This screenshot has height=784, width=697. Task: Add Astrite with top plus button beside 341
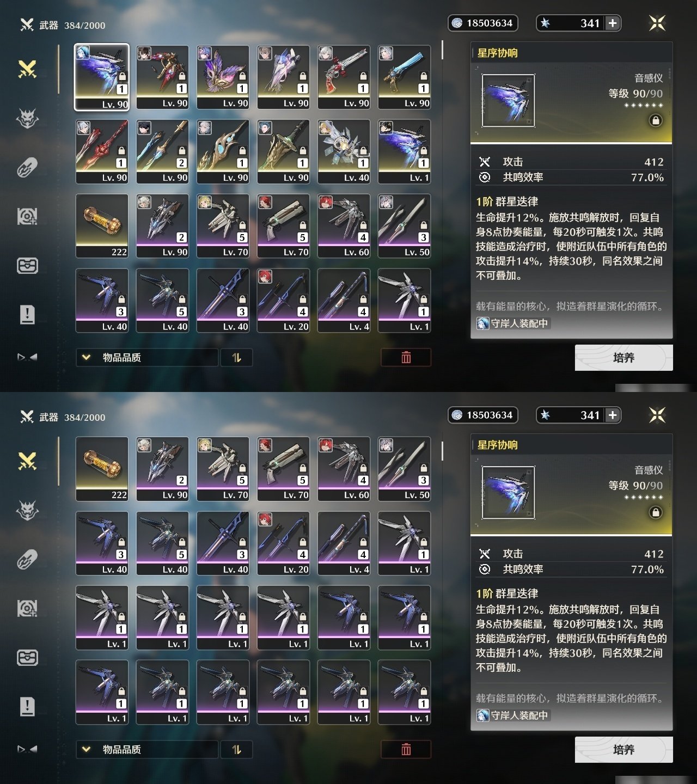click(x=613, y=23)
